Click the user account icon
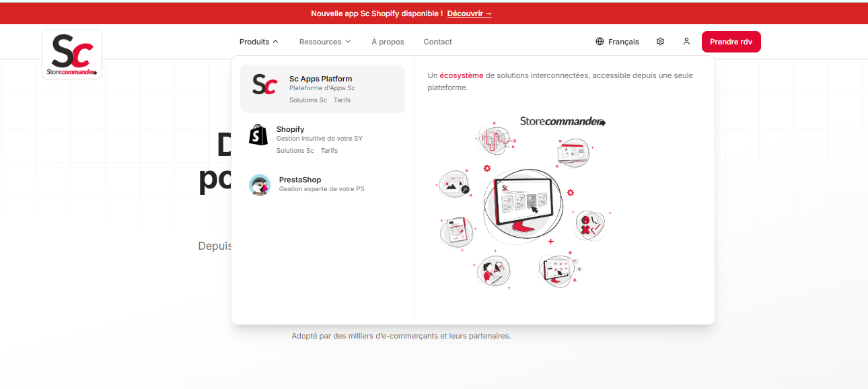The width and height of the screenshot is (868, 389). click(686, 42)
